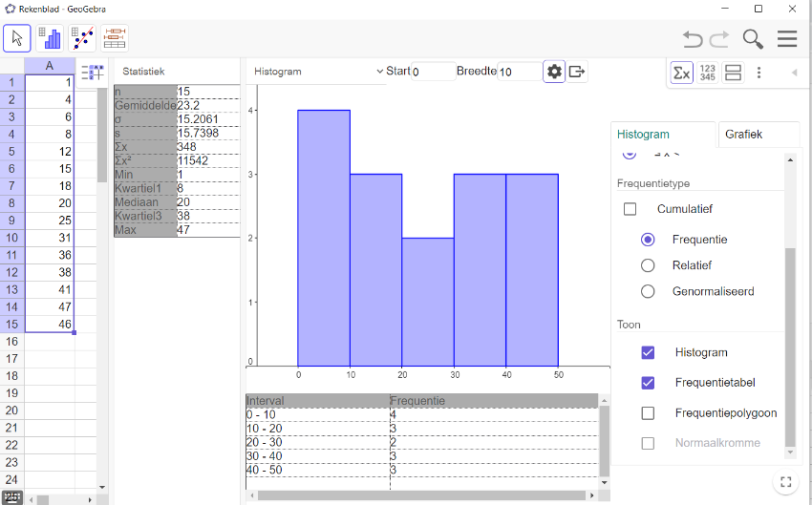This screenshot has height=505, width=812.
Task: Toggle the show statistics Σx button
Action: 681,73
